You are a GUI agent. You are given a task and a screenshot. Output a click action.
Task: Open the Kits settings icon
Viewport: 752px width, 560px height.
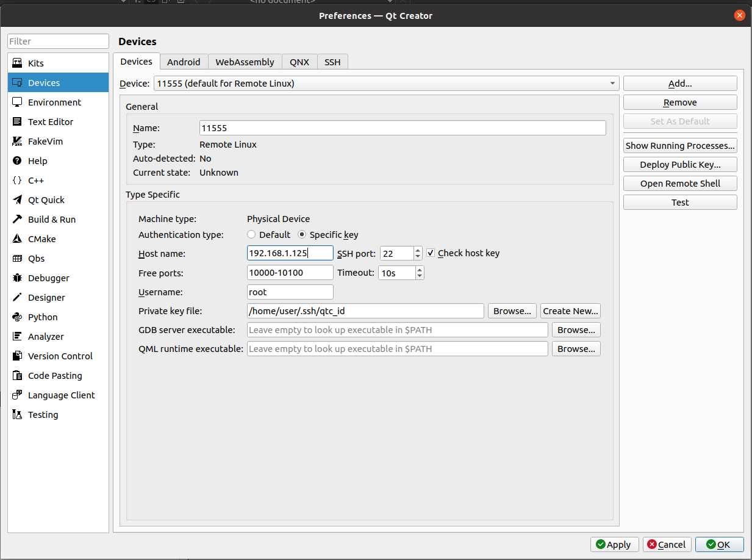click(17, 63)
